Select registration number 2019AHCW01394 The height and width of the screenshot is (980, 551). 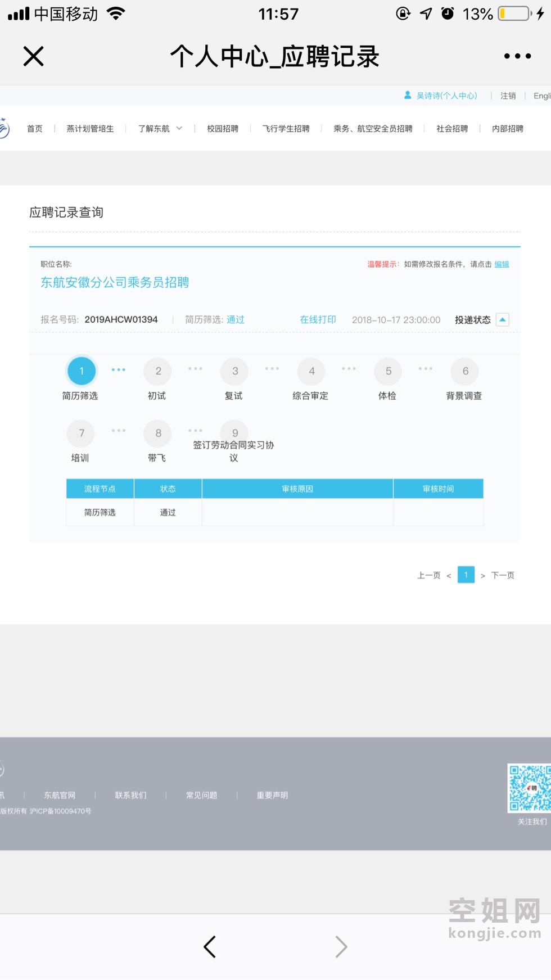[121, 319]
